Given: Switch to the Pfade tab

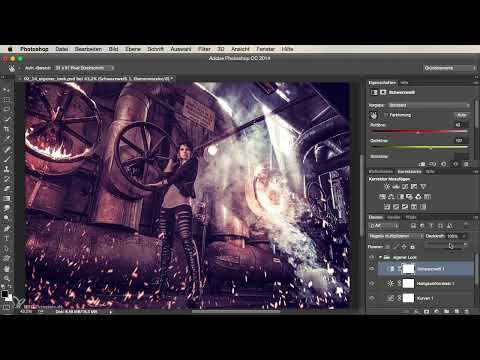Looking at the screenshot, I should click(x=411, y=217).
